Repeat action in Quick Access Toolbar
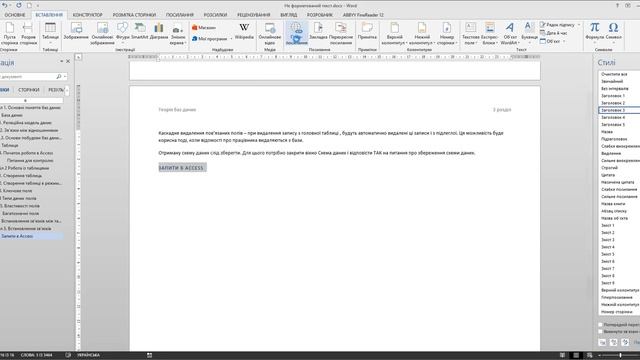Viewport: 640px width, 360px height. click(19, 5)
